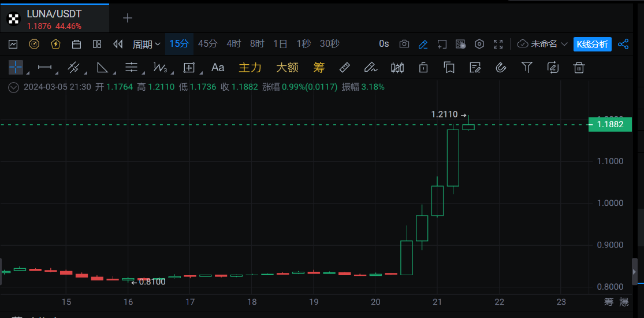Viewport: 644px width, 318px height.
Task: Click the K线分析 button
Action: (592, 44)
